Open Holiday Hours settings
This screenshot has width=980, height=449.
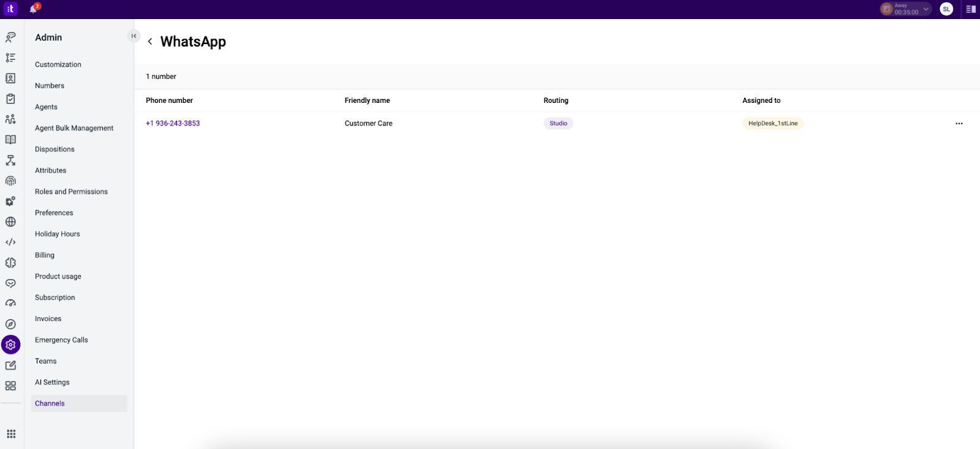tap(58, 234)
